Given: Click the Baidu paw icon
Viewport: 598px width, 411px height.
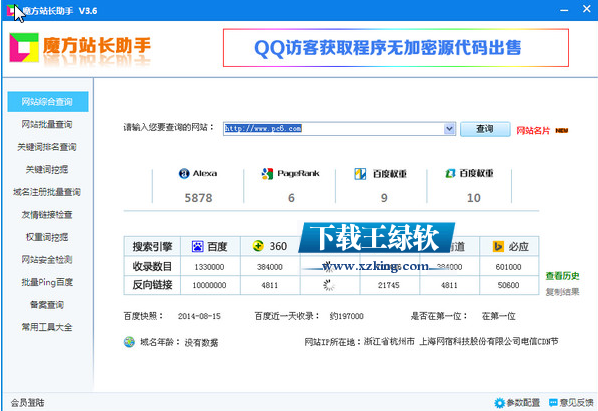Looking at the screenshot, I should 198,246.
